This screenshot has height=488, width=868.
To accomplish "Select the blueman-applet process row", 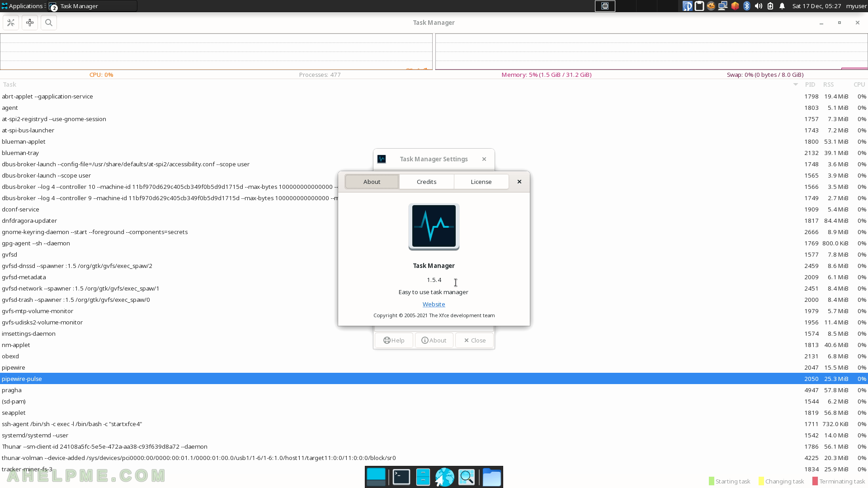I will point(434,141).
